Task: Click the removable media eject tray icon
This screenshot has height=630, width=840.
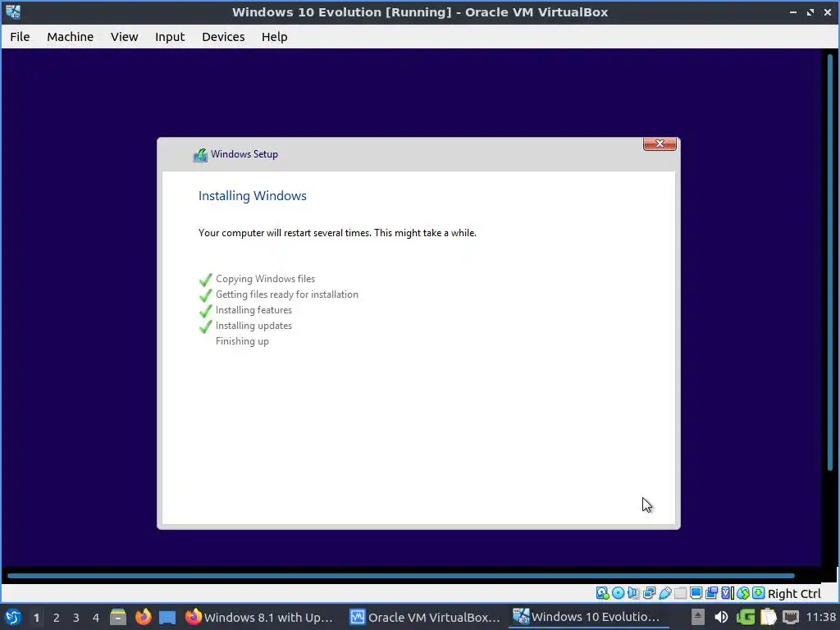Action: 697,617
